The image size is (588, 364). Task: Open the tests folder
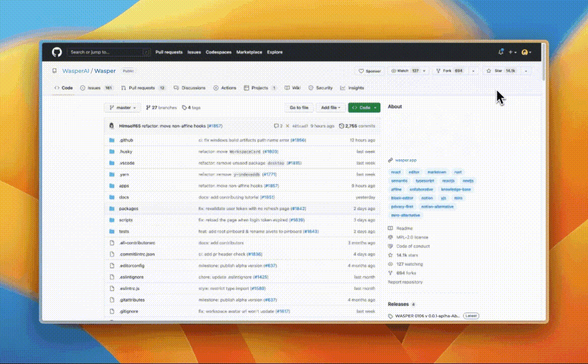tap(124, 231)
